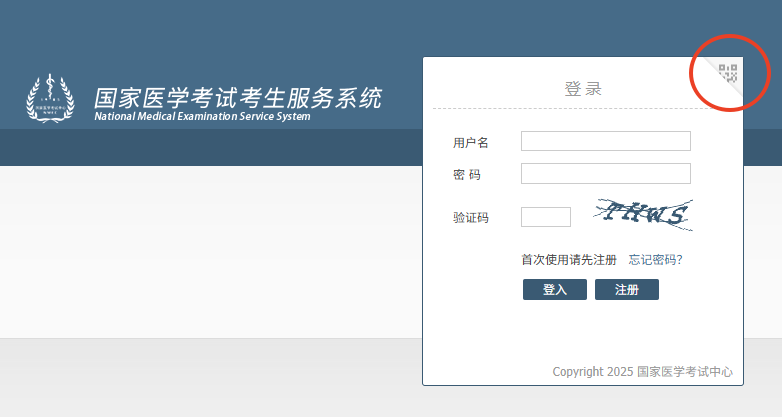Switch to QR code login icon
The image size is (782, 417).
[x=728, y=73]
